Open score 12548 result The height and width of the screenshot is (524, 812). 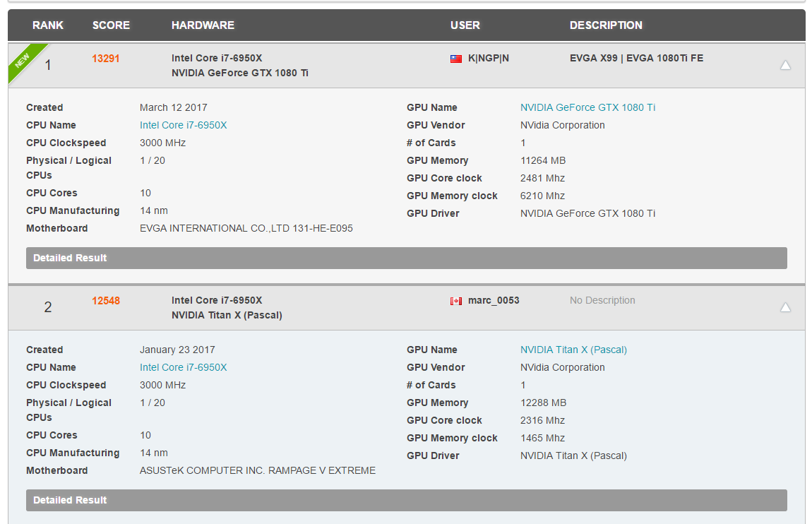point(106,301)
